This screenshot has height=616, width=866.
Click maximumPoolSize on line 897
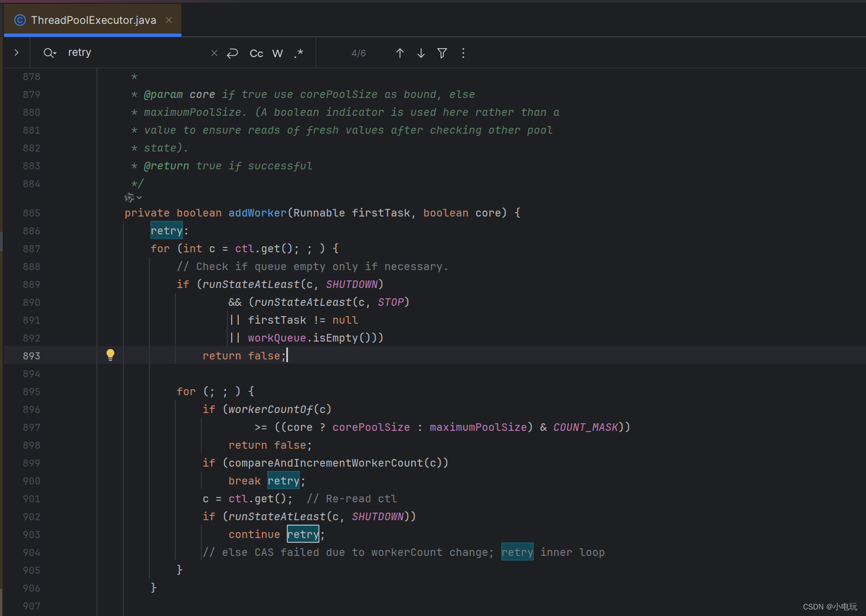pyautogui.click(x=478, y=427)
